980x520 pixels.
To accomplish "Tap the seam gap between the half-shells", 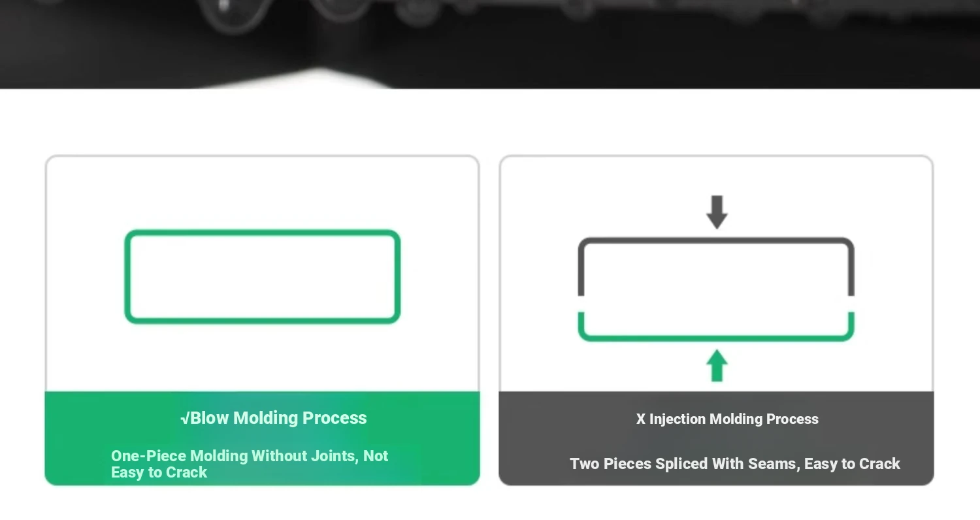I will click(x=716, y=304).
